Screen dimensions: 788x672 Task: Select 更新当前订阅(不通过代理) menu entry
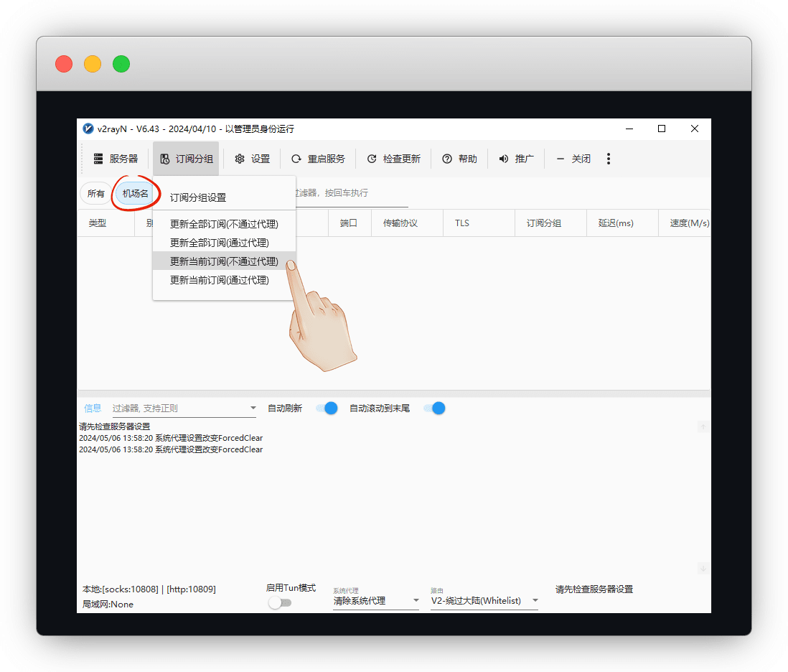click(224, 261)
